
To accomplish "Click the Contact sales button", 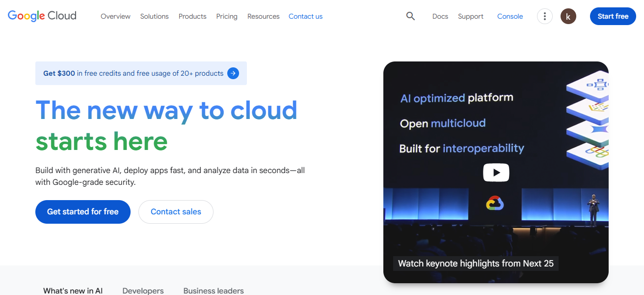I will click(x=176, y=211).
